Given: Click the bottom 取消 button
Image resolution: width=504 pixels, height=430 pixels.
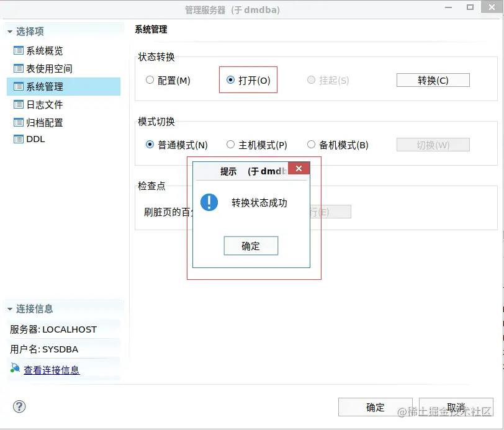Looking at the screenshot, I should (456, 406).
